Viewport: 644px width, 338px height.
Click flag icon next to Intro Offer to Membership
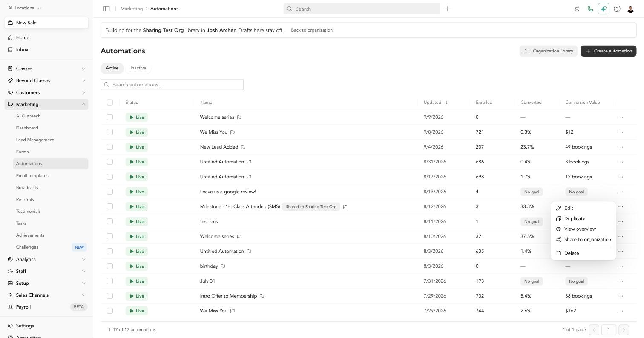point(262,296)
